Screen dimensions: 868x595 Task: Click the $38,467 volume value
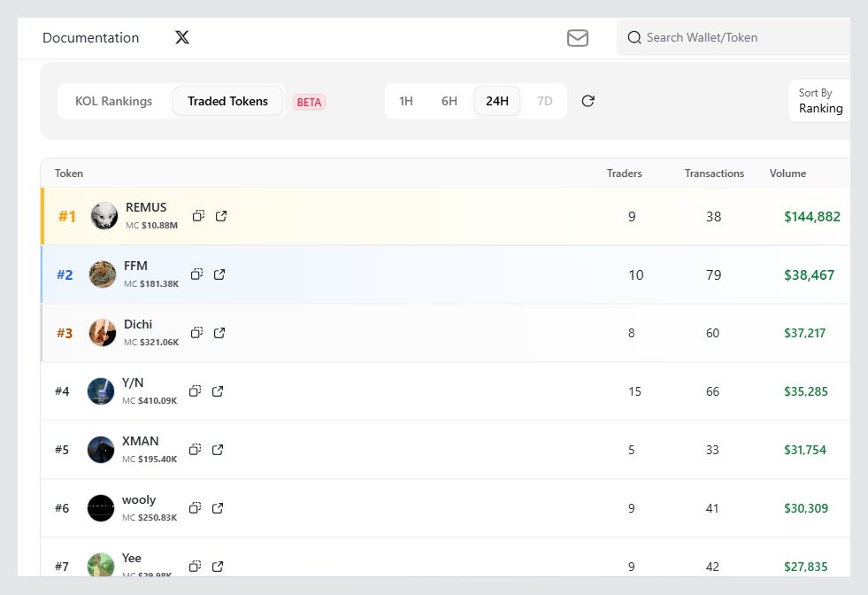(x=809, y=274)
